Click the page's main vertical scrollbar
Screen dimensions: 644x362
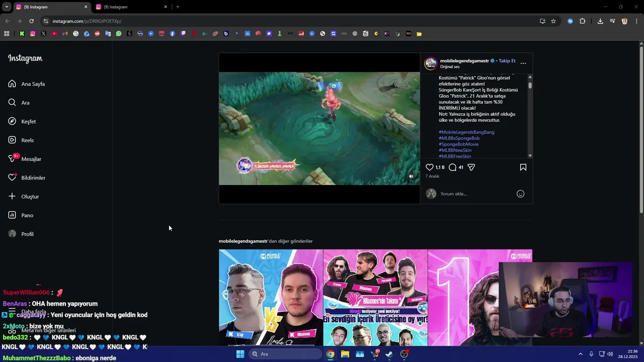point(641,131)
